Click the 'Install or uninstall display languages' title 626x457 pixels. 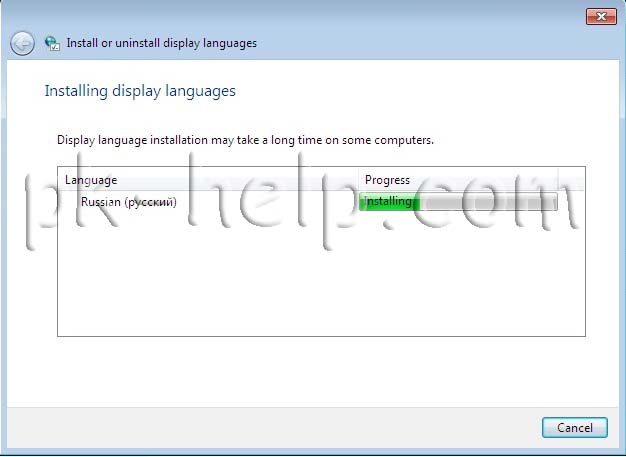pyautogui.click(x=161, y=43)
